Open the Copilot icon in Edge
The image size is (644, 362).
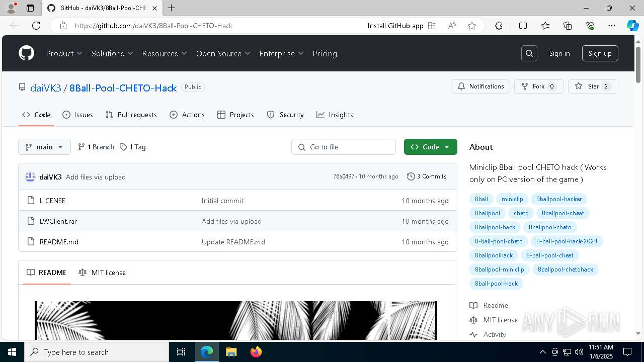click(632, 26)
